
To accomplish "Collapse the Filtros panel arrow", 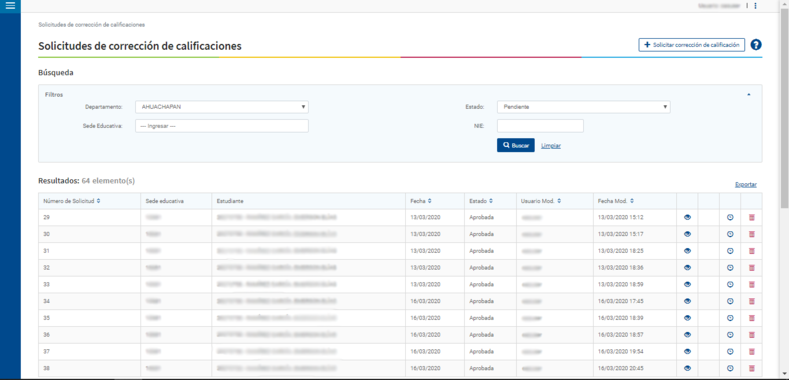I will tap(749, 95).
